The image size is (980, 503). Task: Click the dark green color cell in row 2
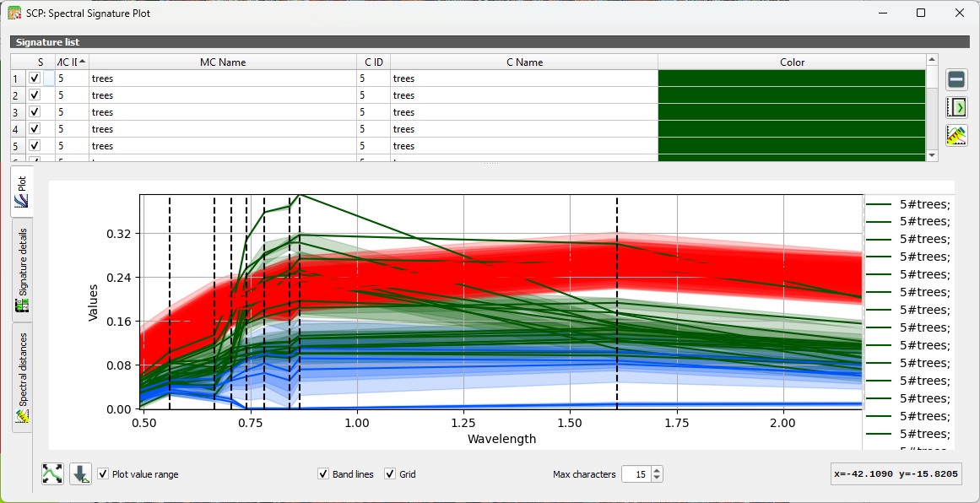point(791,95)
